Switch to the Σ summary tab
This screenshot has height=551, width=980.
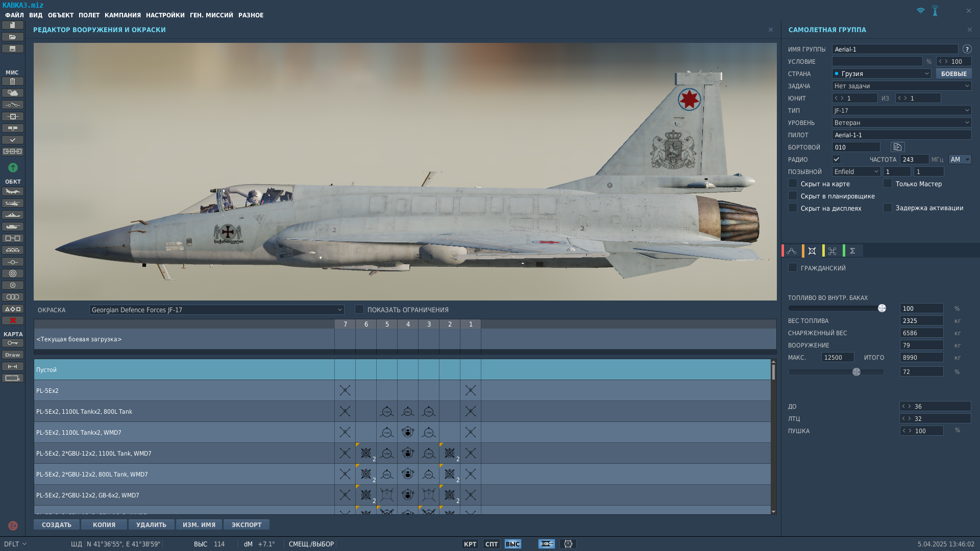click(x=852, y=251)
